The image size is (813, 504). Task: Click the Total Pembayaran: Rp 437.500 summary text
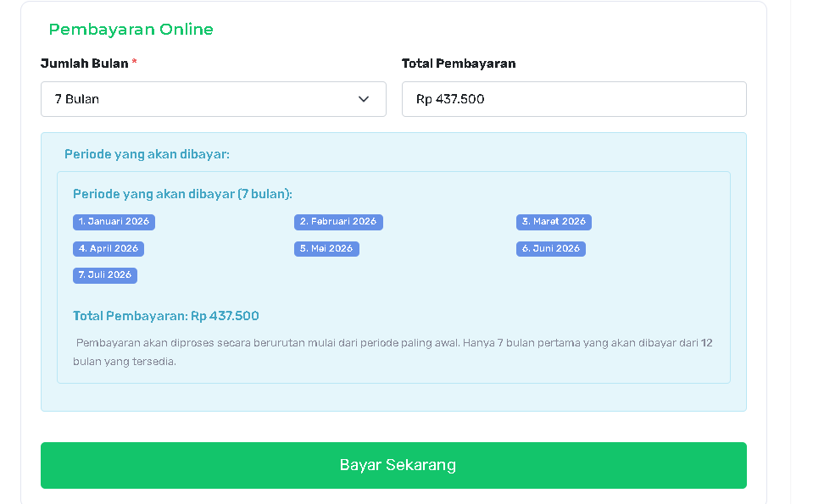[x=166, y=316]
